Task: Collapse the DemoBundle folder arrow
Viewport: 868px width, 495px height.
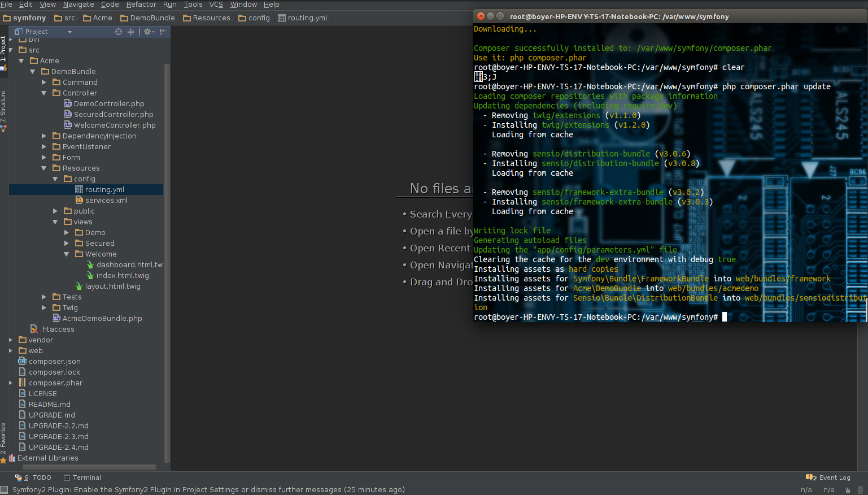Action: pyautogui.click(x=33, y=72)
